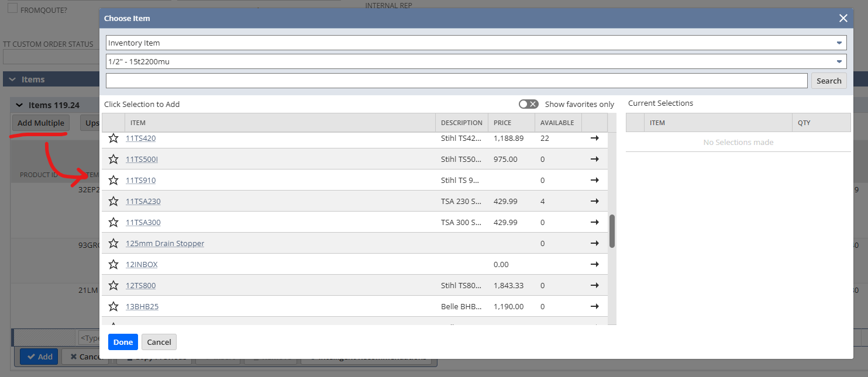Star the 12INBOX item
Image resolution: width=868 pixels, height=377 pixels.
coord(113,264)
